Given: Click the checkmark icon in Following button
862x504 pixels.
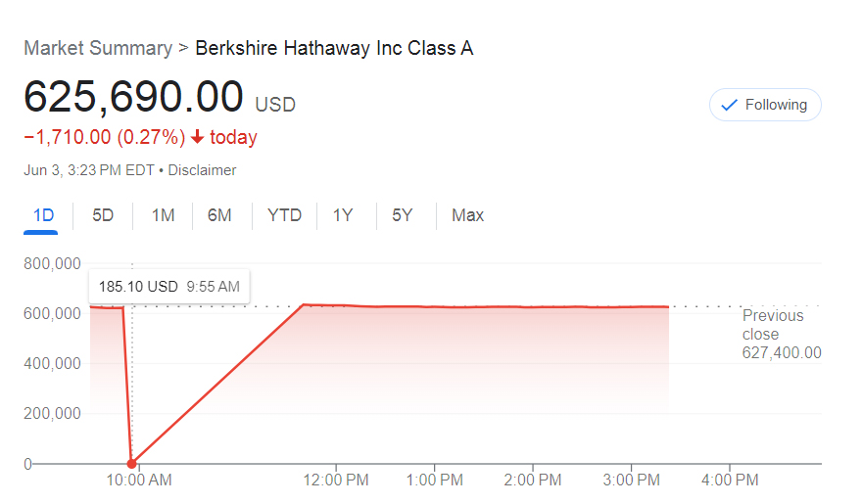Looking at the screenshot, I should pyautogui.click(x=729, y=105).
